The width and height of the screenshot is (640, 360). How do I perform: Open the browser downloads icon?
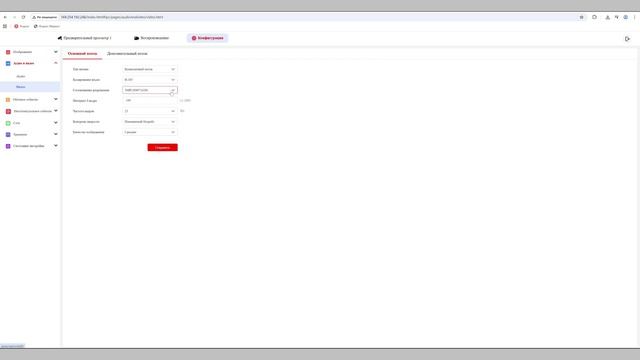(x=607, y=17)
